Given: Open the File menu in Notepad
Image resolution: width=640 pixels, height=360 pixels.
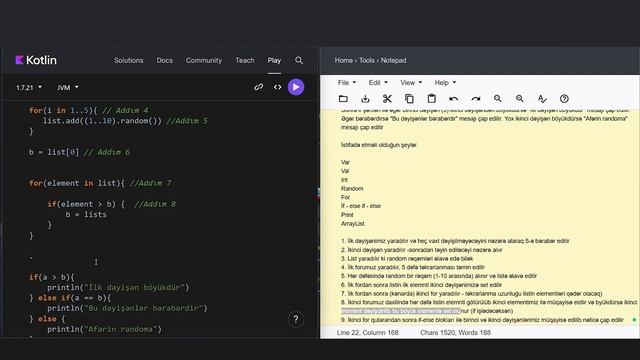Looking at the screenshot, I should pos(347,82).
